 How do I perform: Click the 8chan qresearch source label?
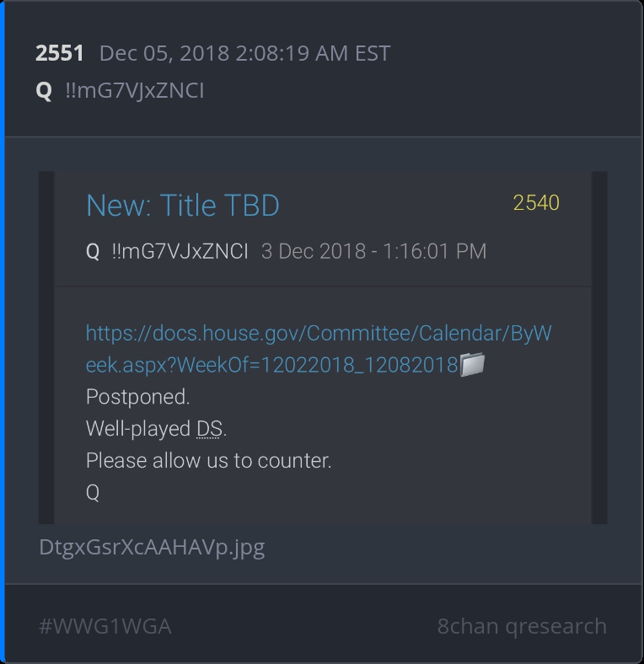[x=522, y=626]
